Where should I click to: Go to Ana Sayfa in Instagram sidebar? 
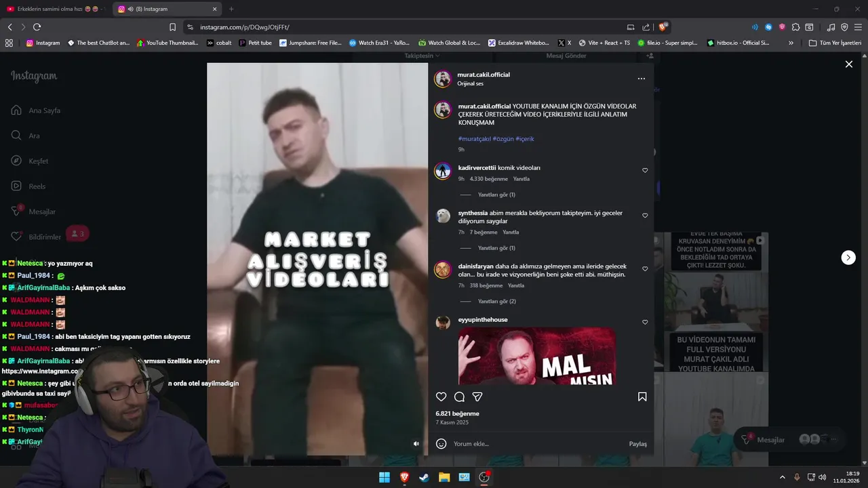(x=36, y=110)
